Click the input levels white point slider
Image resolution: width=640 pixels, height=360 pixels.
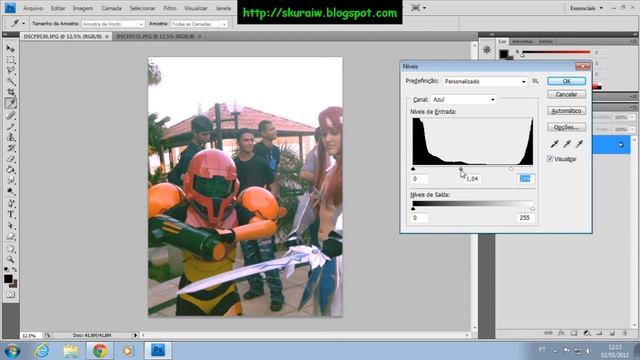[x=511, y=169]
